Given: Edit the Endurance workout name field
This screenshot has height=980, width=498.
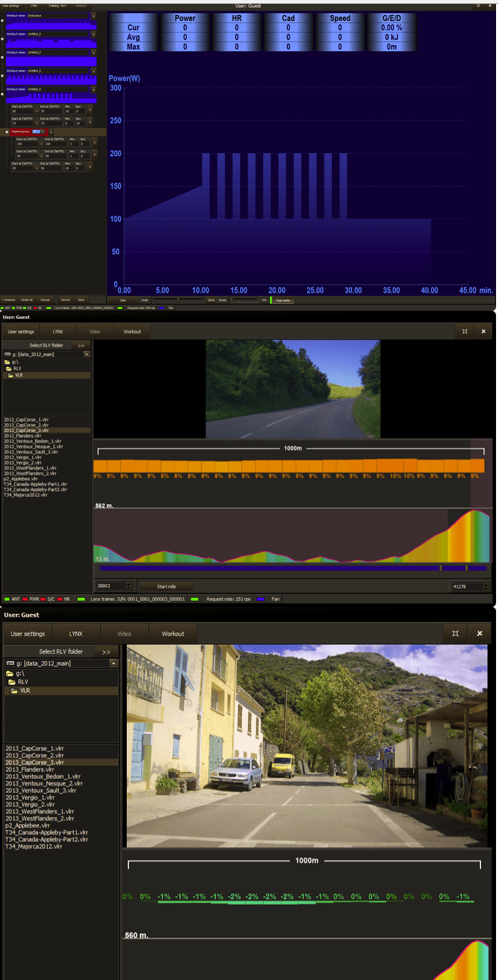Looking at the screenshot, I should pyautogui.click(x=58, y=16).
